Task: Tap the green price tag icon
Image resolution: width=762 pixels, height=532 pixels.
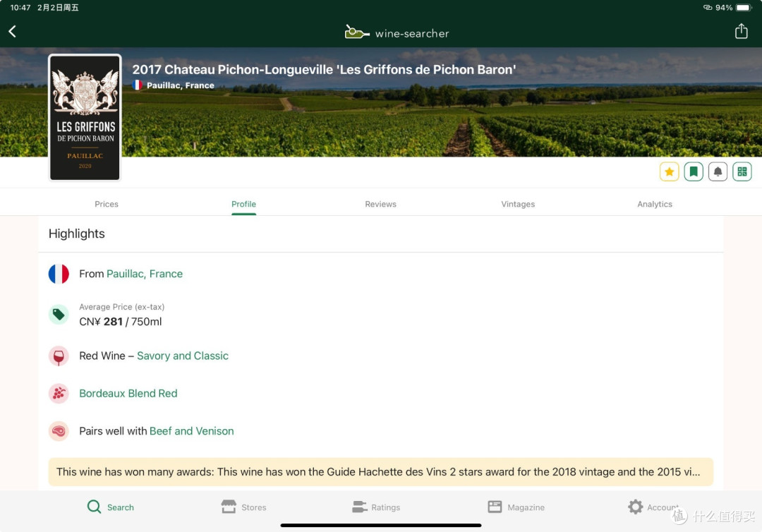Action: click(x=59, y=315)
